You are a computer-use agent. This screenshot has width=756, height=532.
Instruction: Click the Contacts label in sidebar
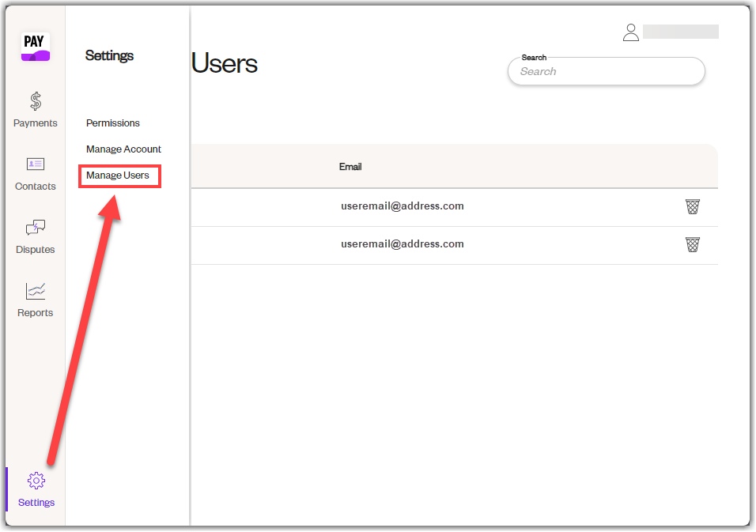point(36,186)
